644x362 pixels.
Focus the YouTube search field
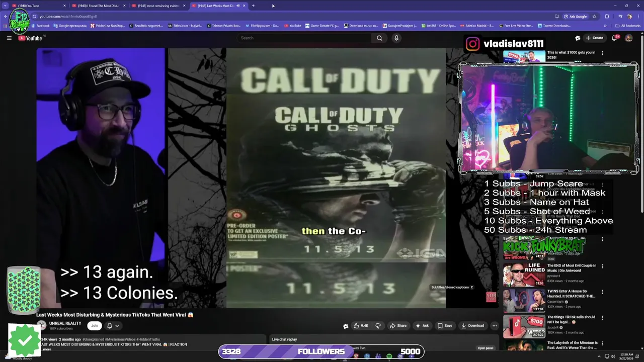(304, 38)
